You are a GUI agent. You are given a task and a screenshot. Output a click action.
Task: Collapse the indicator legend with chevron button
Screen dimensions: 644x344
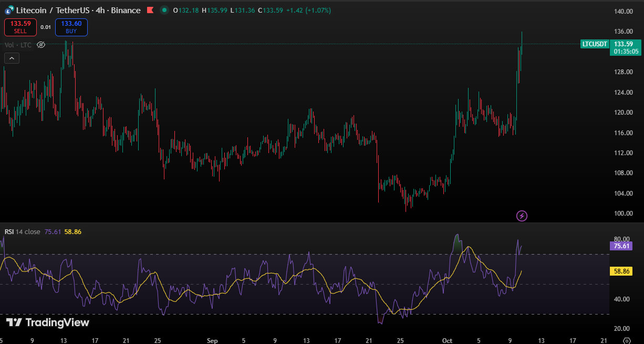12,58
